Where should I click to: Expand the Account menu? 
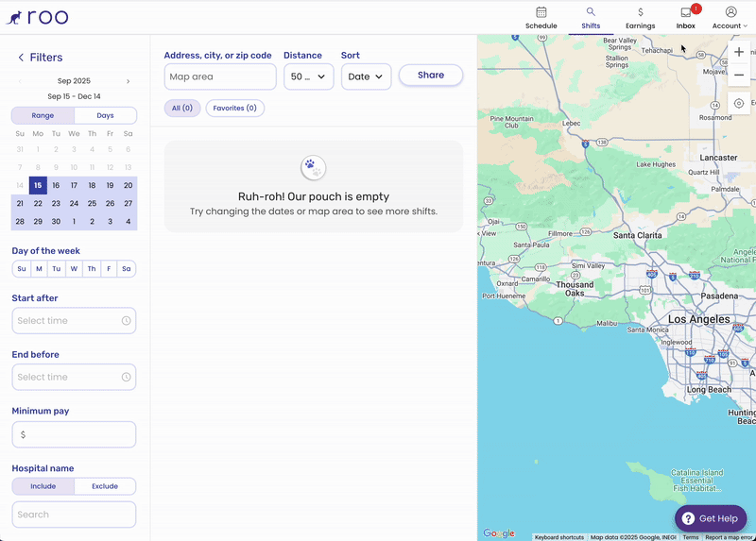730,26
